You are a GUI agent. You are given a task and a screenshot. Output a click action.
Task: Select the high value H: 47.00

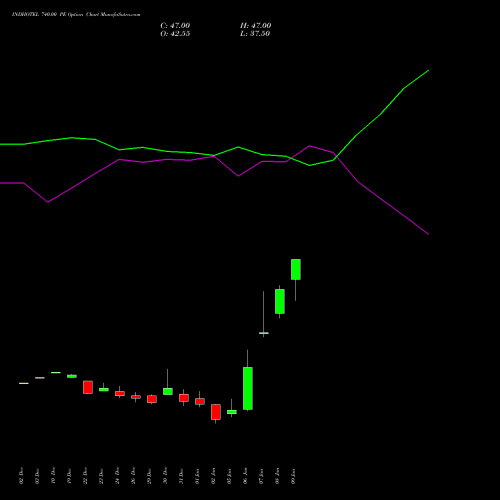tap(255, 26)
